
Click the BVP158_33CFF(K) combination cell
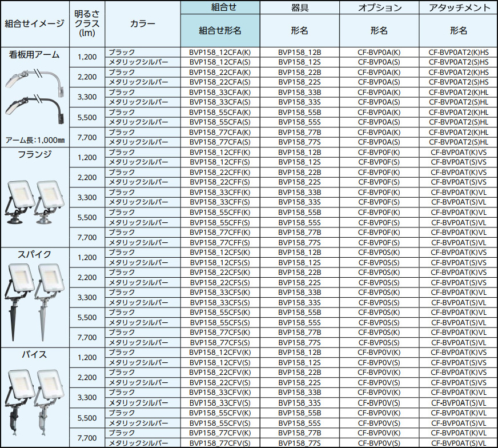coord(220,193)
